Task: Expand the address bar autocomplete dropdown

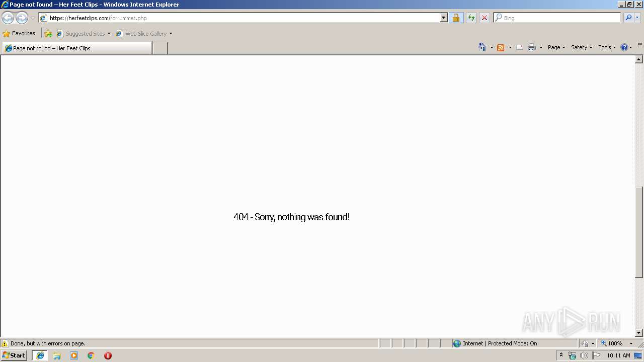Action: point(443,18)
